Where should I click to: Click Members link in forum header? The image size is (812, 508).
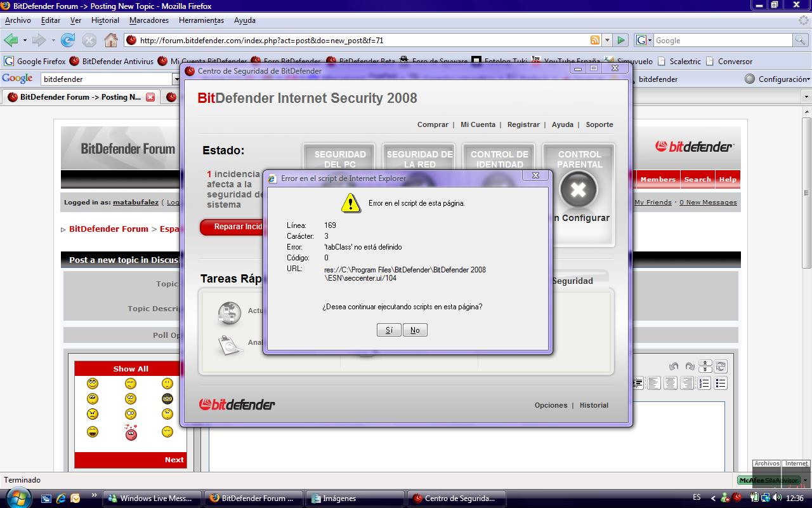(x=658, y=179)
